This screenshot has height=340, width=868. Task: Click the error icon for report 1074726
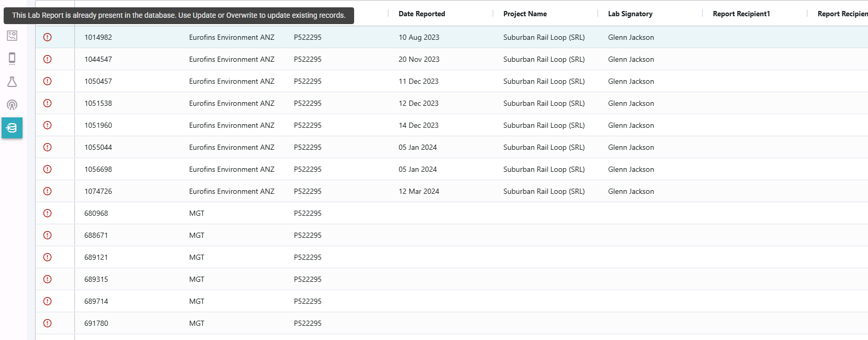tap(47, 191)
